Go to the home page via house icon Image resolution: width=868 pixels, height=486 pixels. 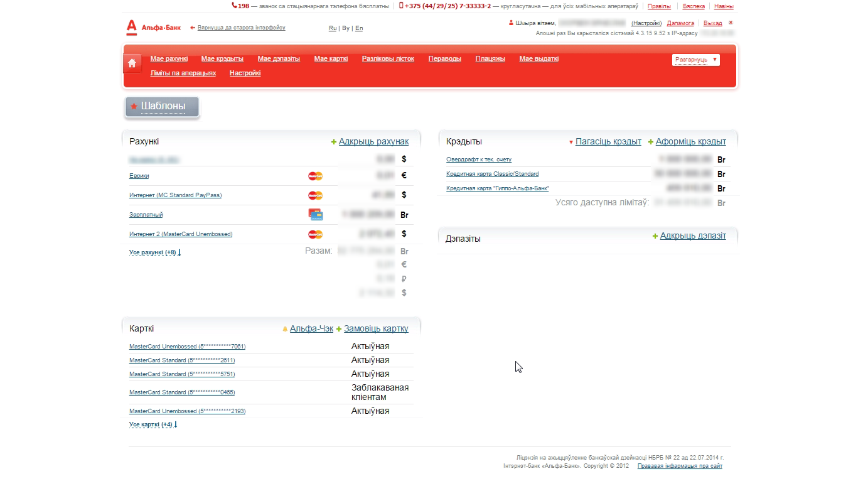coord(132,63)
